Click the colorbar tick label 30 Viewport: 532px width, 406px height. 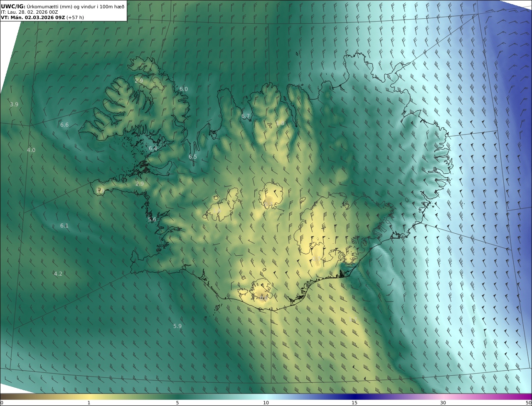tap(443, 403)
